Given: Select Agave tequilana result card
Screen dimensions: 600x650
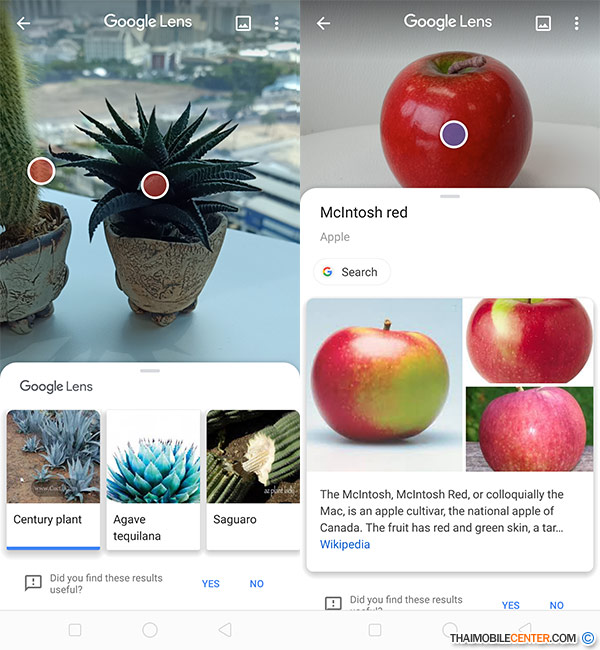Looking at the screenshot, I should pos(153,480).
